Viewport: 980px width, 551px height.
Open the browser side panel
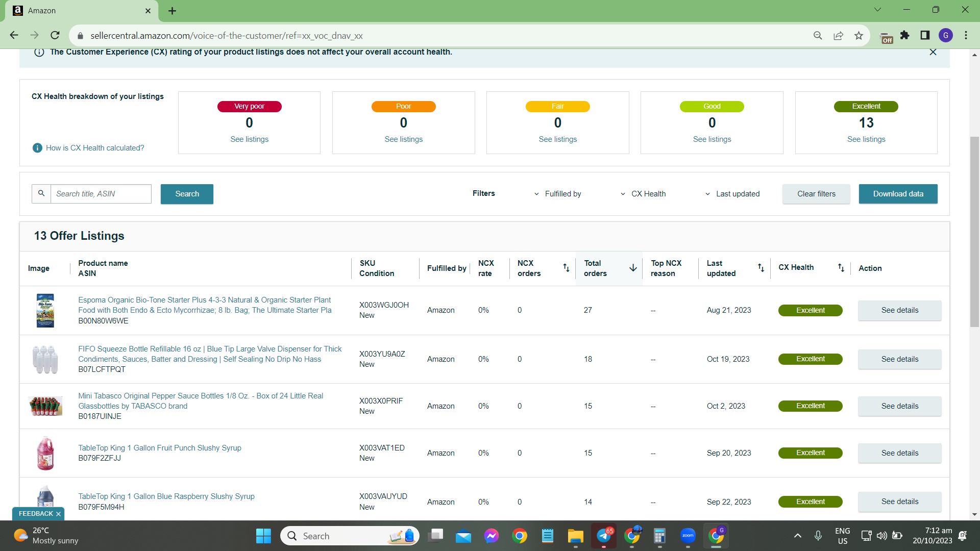925,35
